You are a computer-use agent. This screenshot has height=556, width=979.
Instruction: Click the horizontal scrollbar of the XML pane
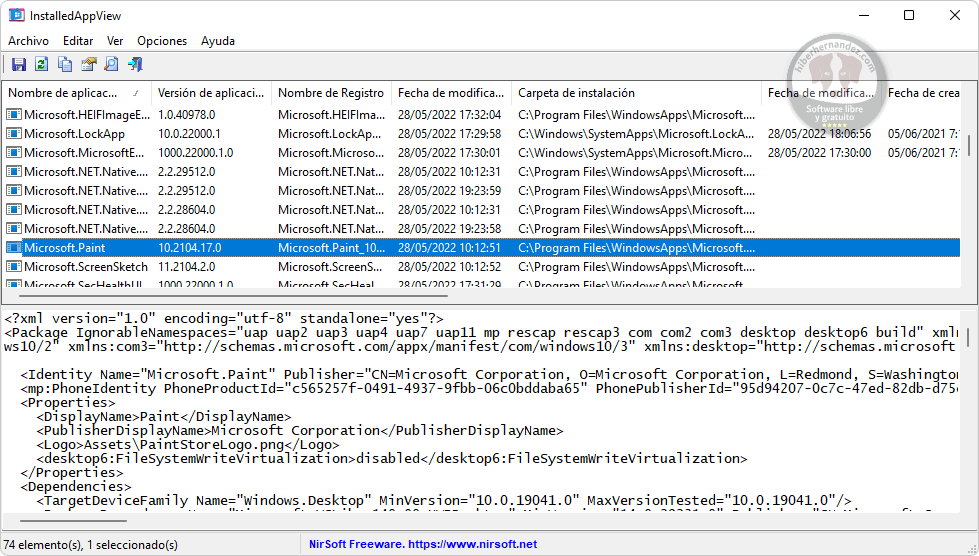point(74,520)
